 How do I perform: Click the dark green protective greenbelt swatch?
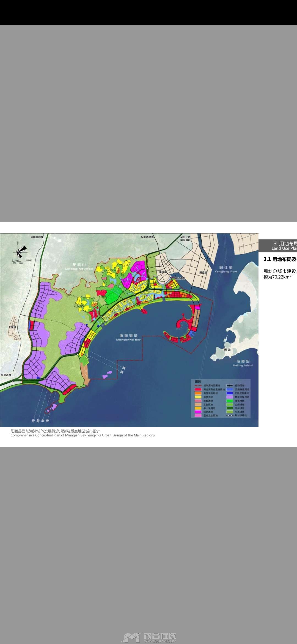coord(230,408)
